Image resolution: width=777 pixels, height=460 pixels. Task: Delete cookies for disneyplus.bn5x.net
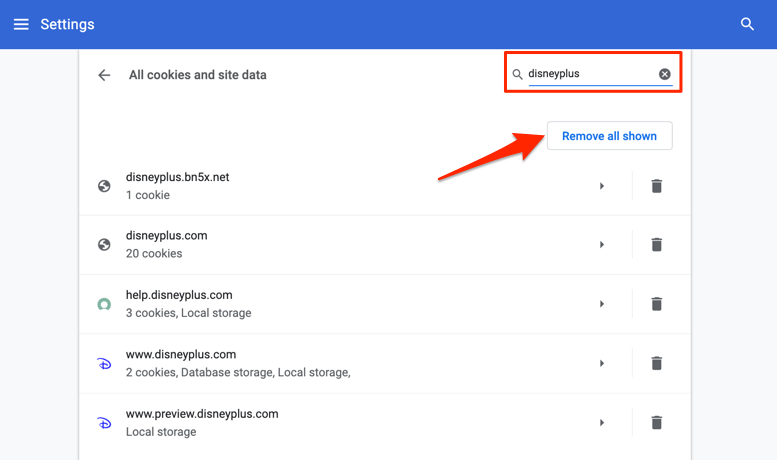point(657,186)
